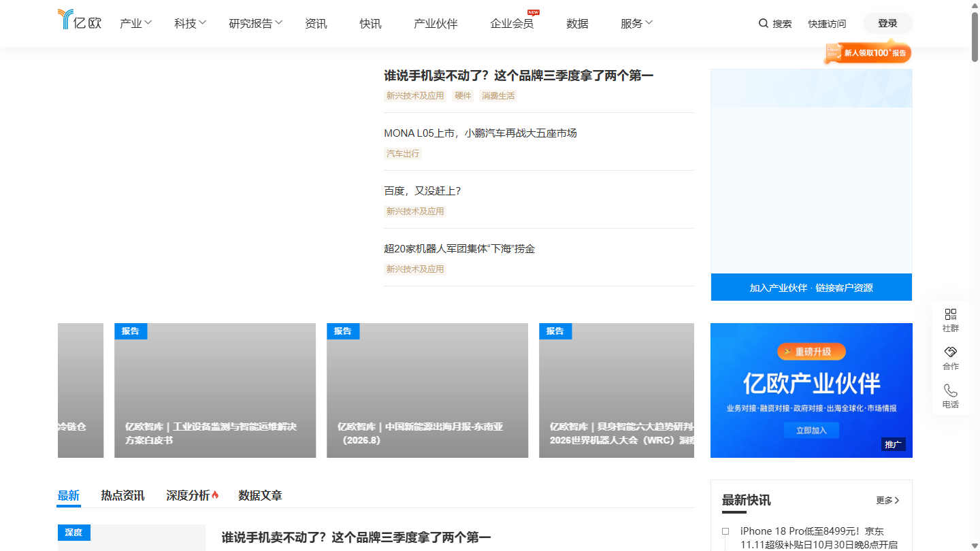980x551 pixels.
Task: Click the arrow next to 更多
Action: coord(897,501)
